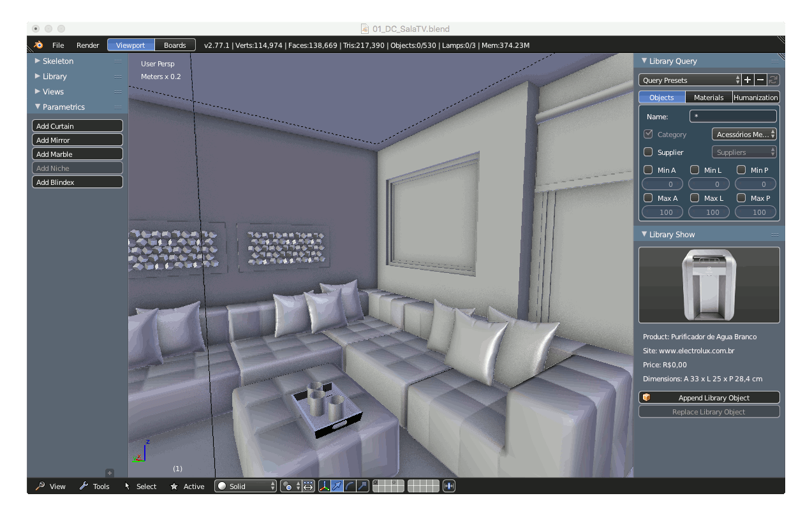The image size is (812, 526).
Task: Open the Solid viewport shading dropdown
Action: click(x=245, y=486)
